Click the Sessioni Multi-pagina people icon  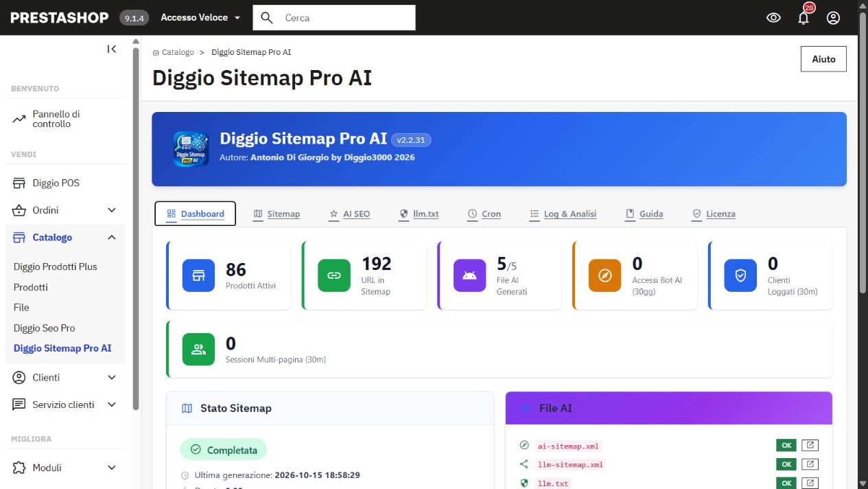click(198, 349)
